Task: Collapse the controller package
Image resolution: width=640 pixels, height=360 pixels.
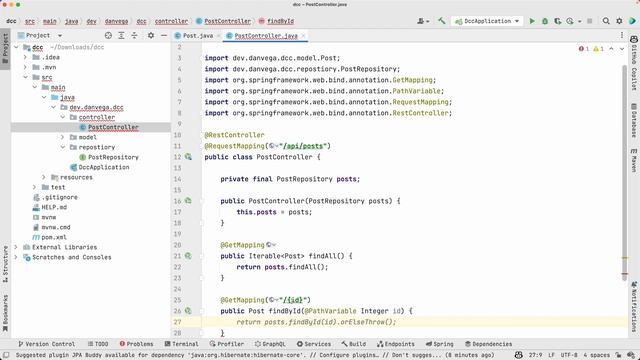Action: click(x=63, y=117)
